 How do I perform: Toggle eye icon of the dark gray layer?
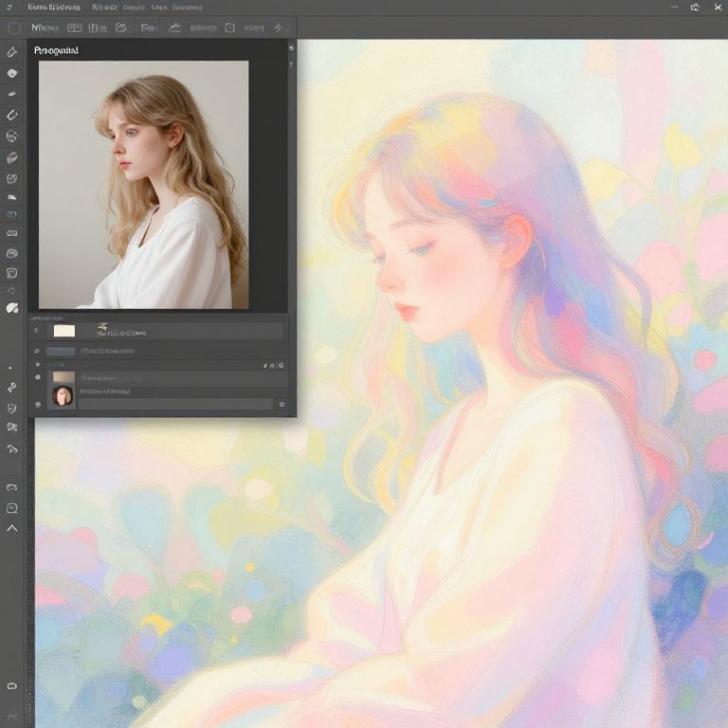tap(37, 351)
